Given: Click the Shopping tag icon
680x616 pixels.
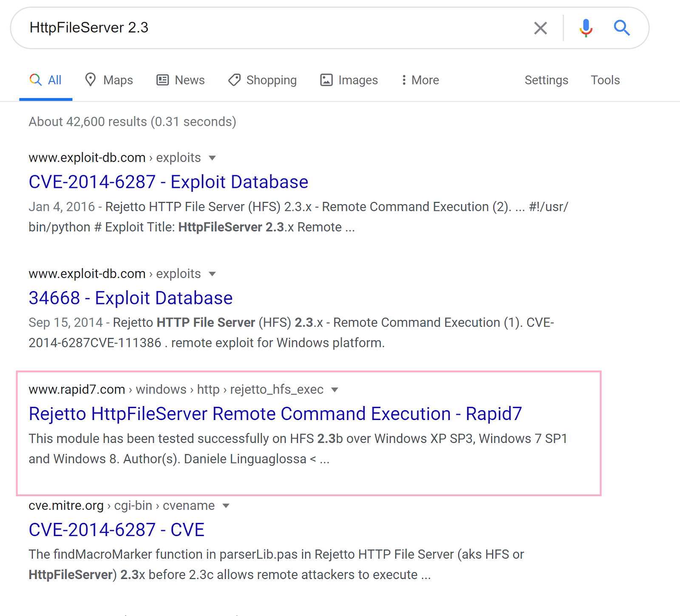Looking at the screenshot, I should click(234, 80).
